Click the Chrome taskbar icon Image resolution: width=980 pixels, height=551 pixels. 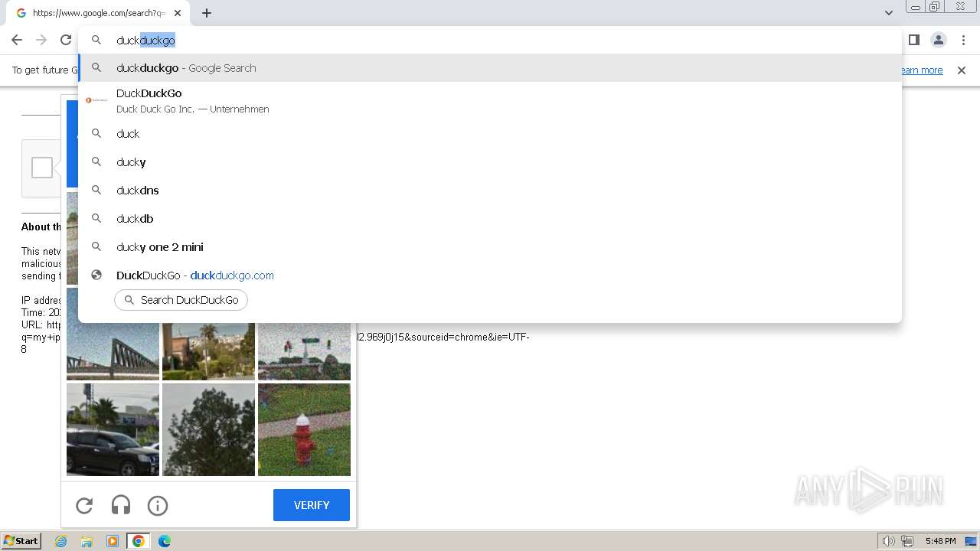click(139, 541)
